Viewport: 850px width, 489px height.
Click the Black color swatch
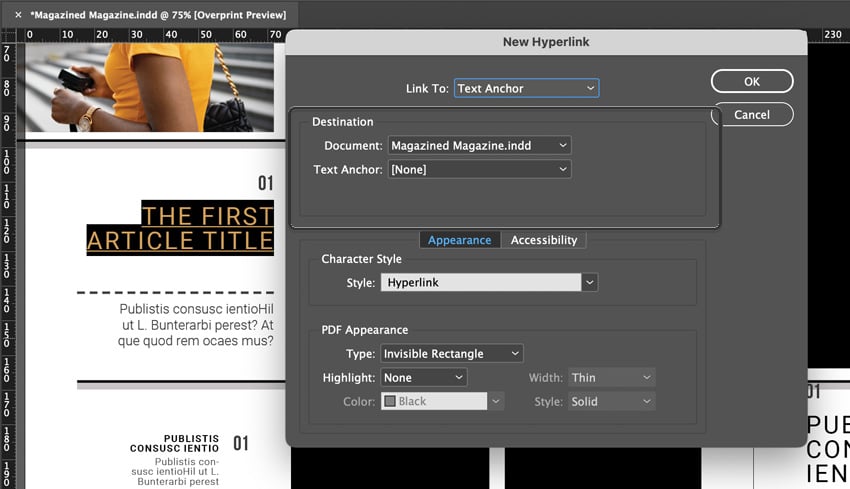point(391,401)
